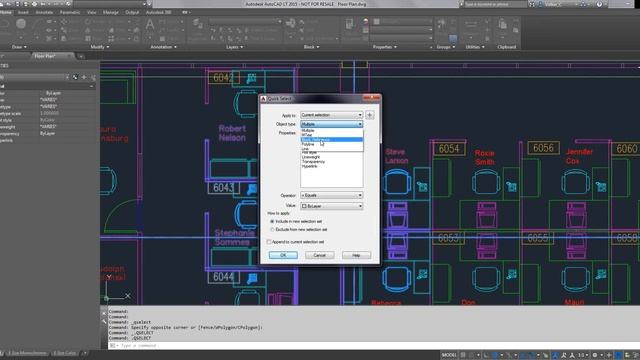Select Lineweight in the Properties list

point(311,157)
